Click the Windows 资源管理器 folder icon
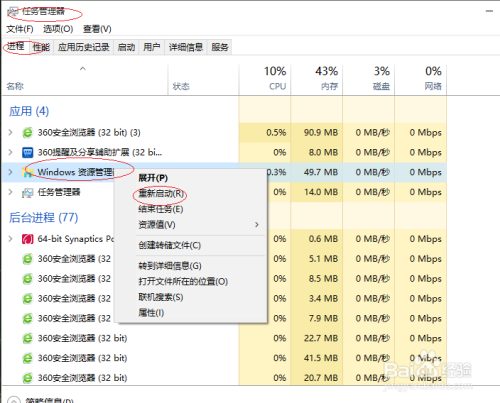This screenshot has width=500, height=403. coord(27,172)
